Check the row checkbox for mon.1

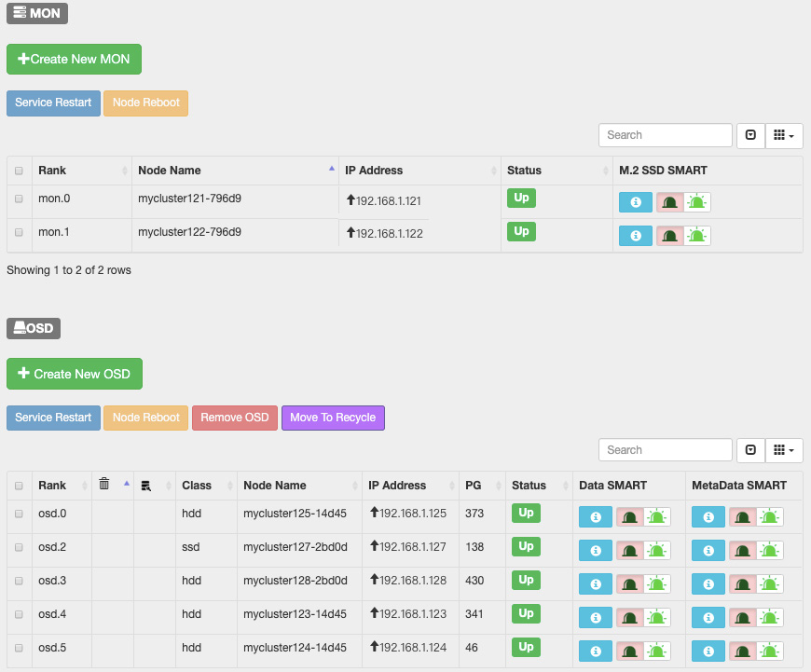click(x=19, y=231)
